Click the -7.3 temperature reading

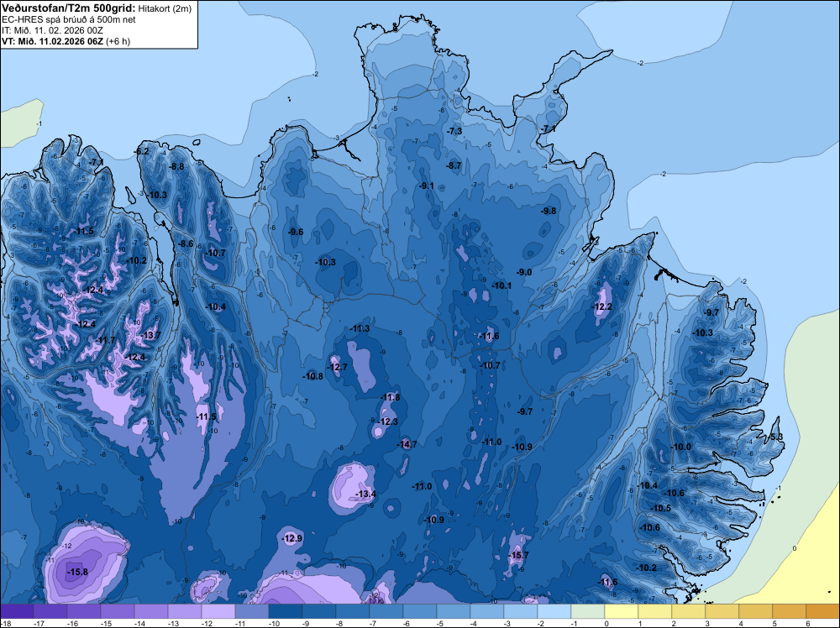pyautogui.click(x=454, y=131)
